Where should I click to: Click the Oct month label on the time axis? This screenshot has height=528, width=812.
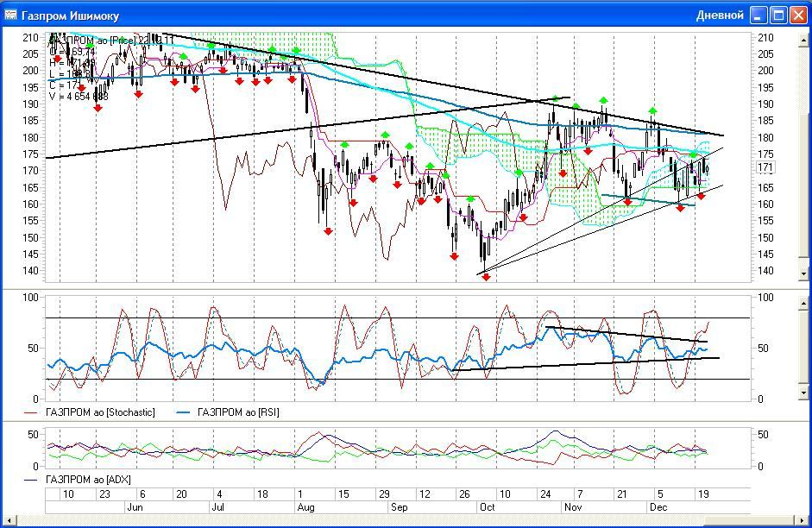(x=488, y=507)
